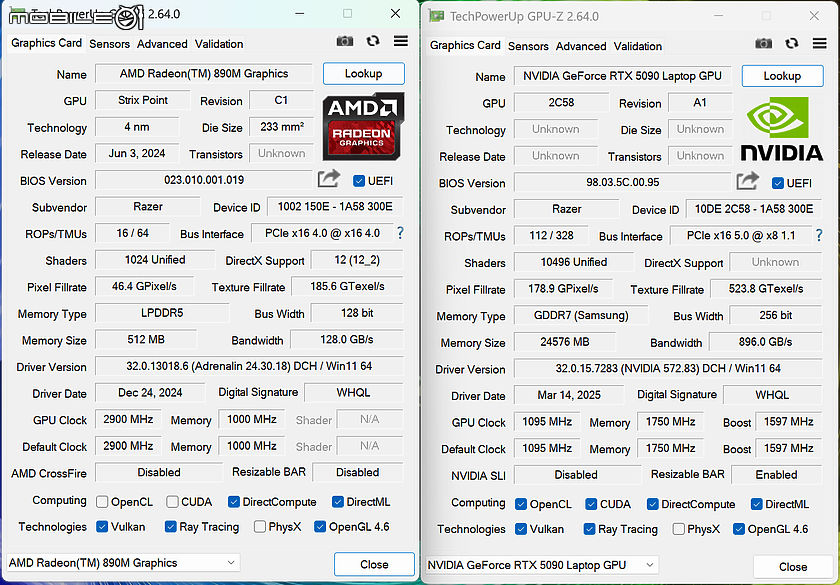Toggle Vulkan checkbox in NVIDIA window
Viewport: 840px width, 585px height.
pyautogui.click(x=521, y=529)
